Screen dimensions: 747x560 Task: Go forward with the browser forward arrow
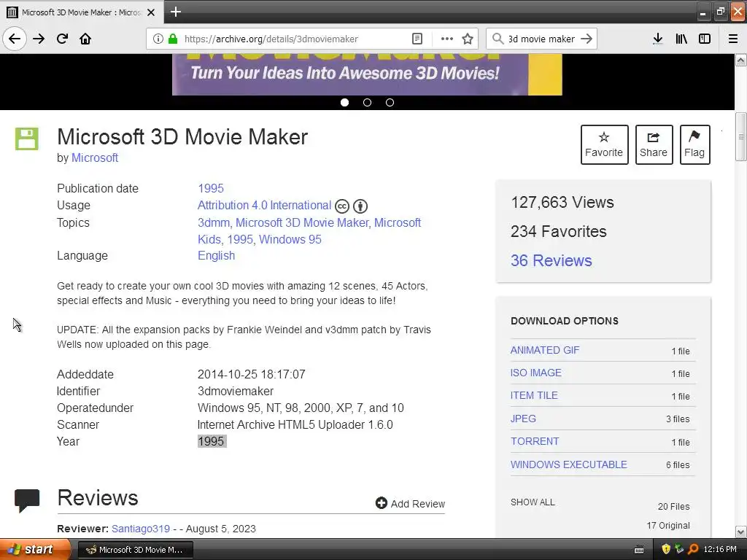(39, 39)
